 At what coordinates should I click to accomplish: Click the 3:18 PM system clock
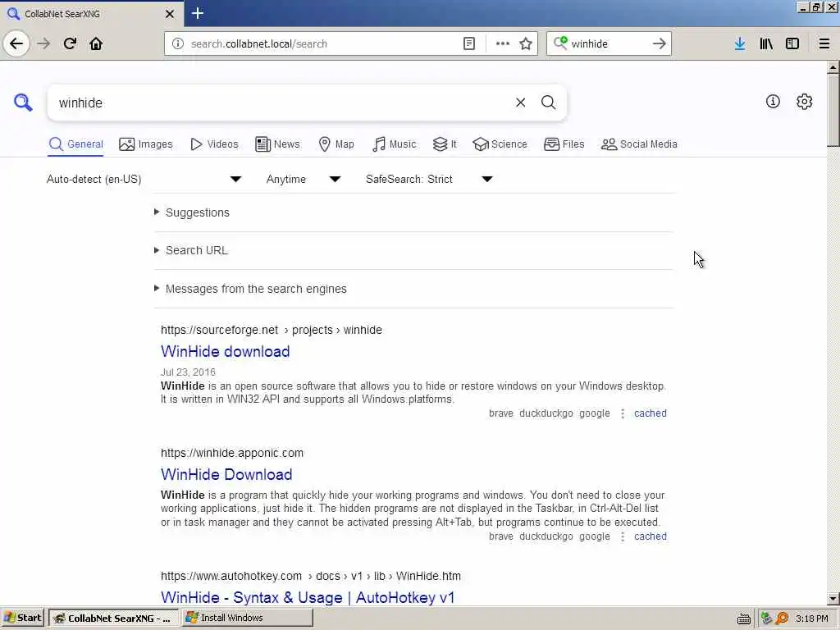coord(811,619)
